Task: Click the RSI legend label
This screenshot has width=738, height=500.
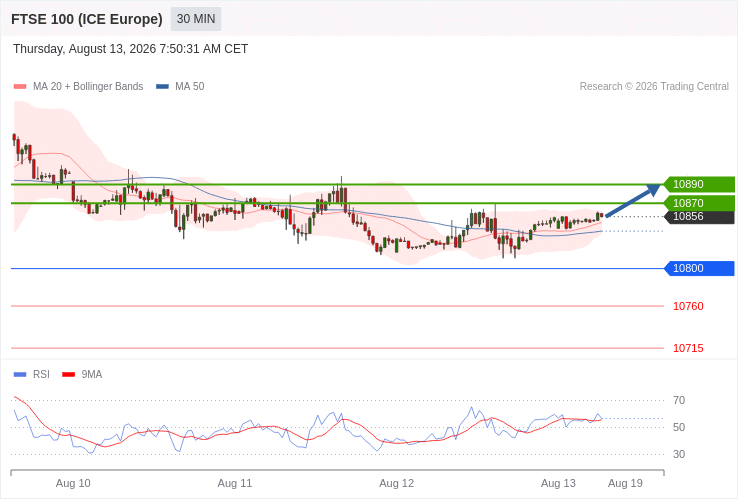Action: coord(41,375)
